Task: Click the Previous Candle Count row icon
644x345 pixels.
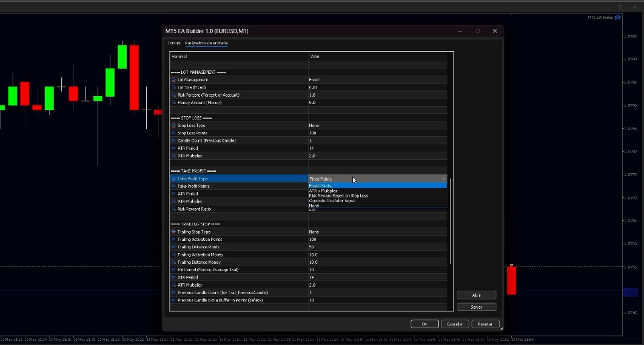Action: tap(173, 293)
